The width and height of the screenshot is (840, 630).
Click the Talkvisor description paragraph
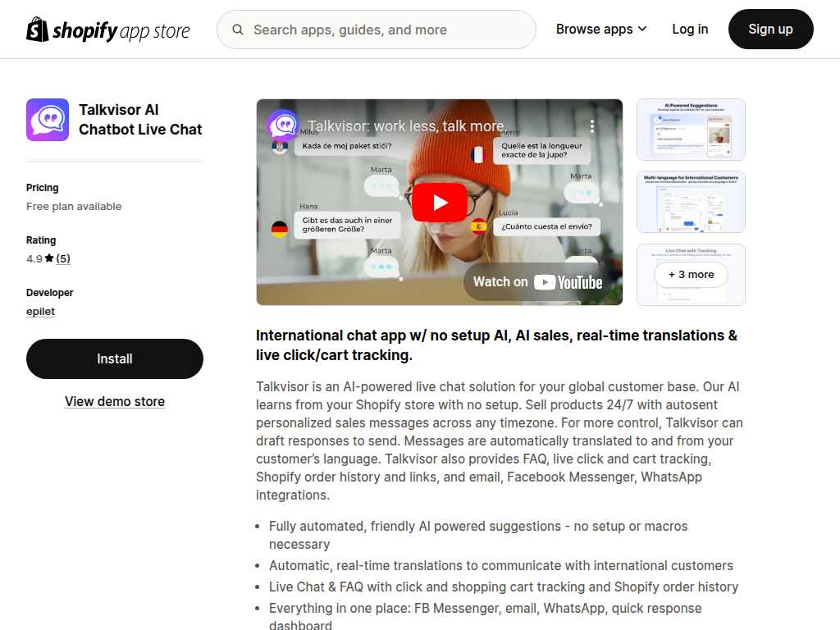pos(500,441)
